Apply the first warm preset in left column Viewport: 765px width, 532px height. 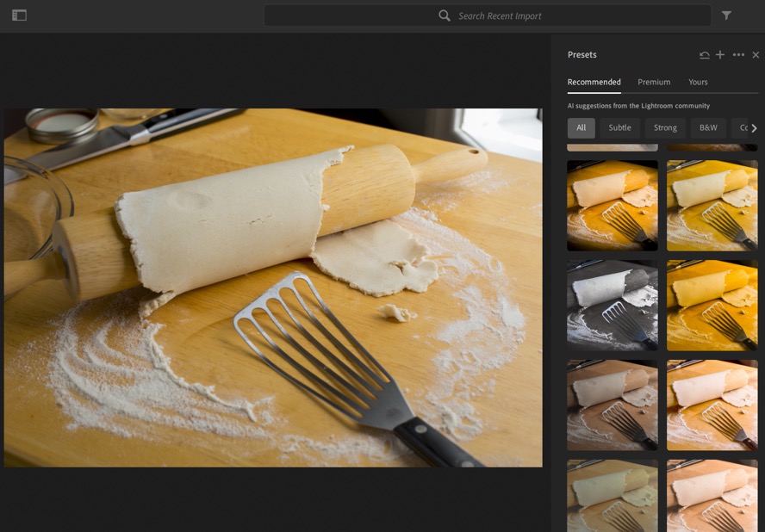[x=612, y=205]
